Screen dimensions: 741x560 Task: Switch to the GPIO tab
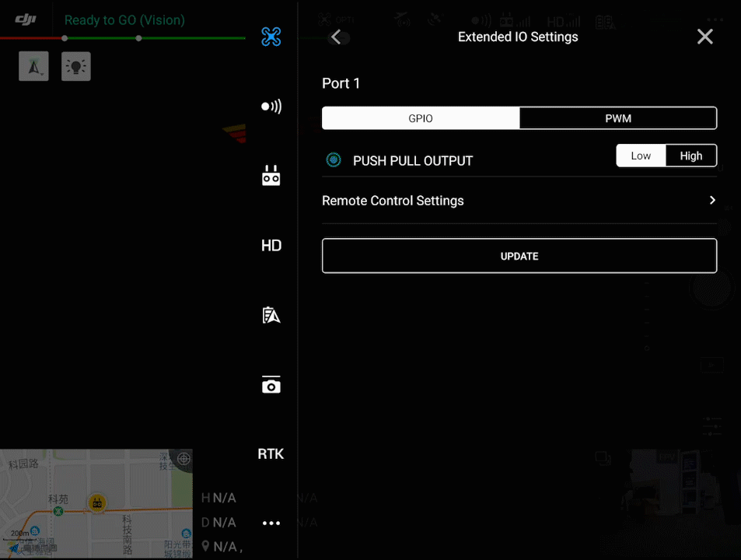tap(421, 118)
